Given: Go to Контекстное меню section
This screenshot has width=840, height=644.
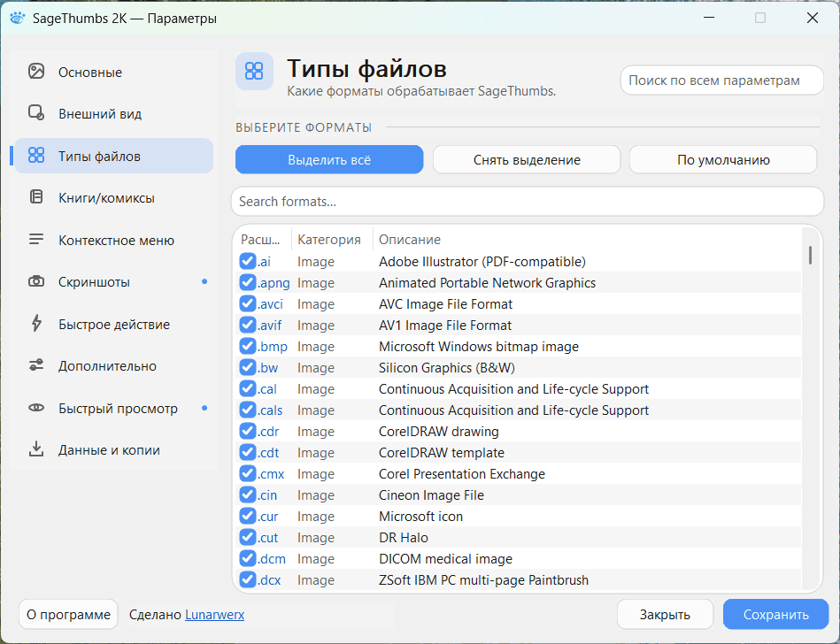Looking at the screenshot, I should click(113, 240).
